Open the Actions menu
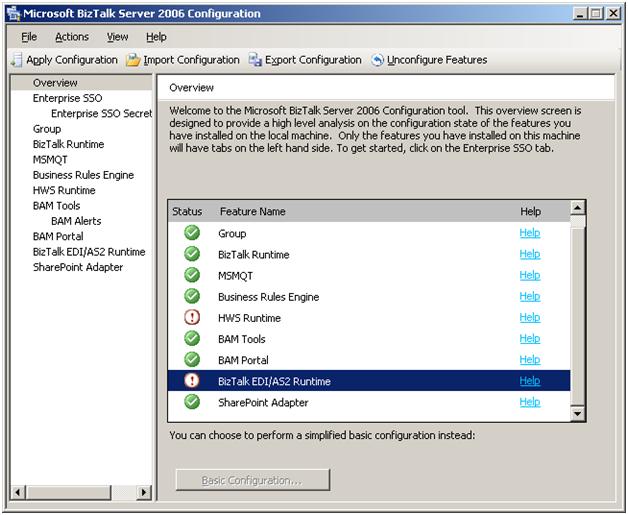Screen dimensions: 628x515 (x=72, y=37)
